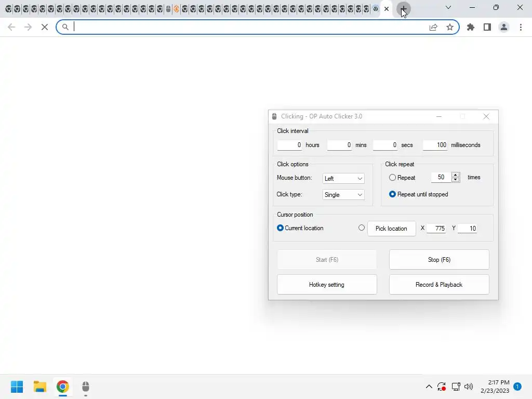Select the Current location radio button
Screen dimensions: 532x399
[x=280, y=228]
